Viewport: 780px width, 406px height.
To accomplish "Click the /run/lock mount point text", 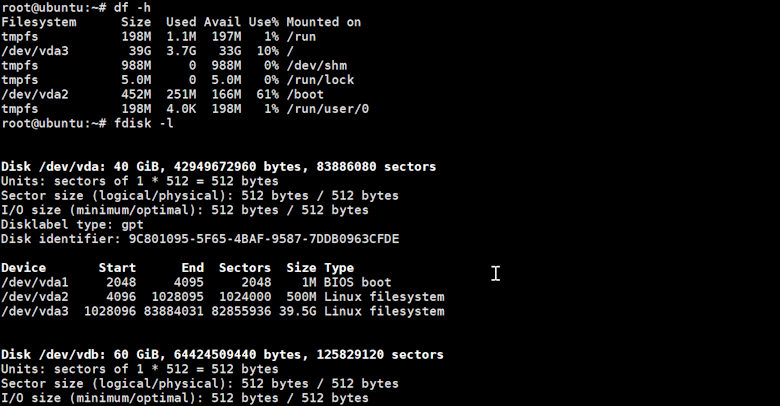I will tap(320, 80).
